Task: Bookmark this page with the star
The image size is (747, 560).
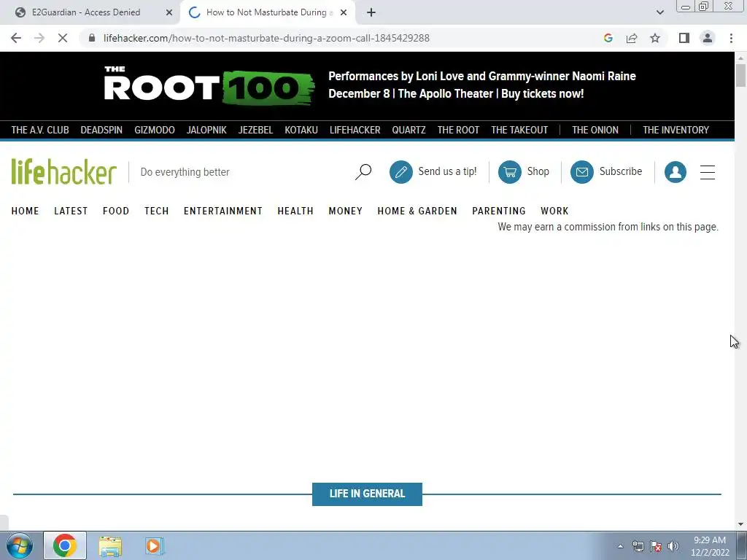Action: (655, 38)
